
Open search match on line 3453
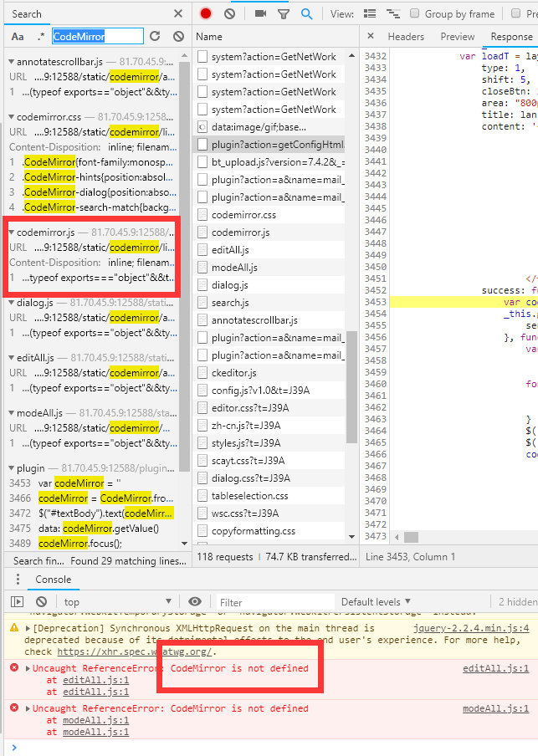tap(92, 483)
